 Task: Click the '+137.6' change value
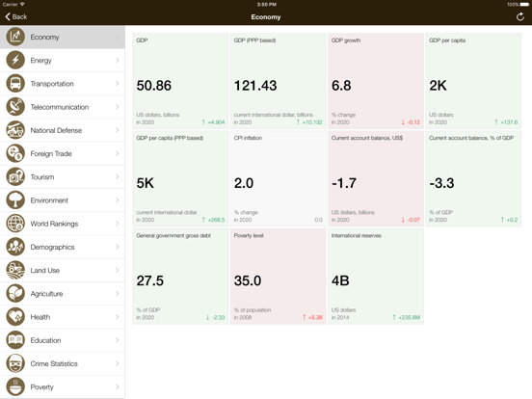coord(509,122)
